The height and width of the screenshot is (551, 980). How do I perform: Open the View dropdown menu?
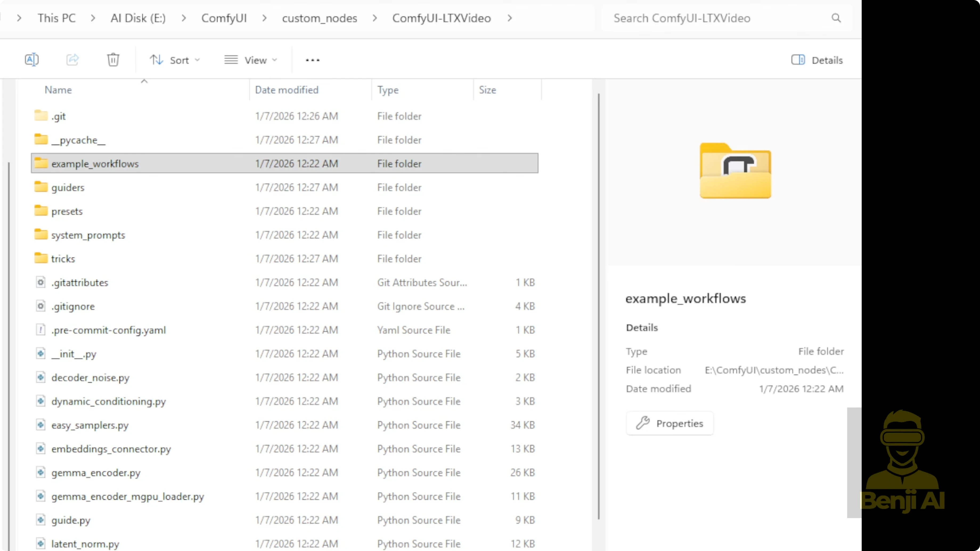click(x=251, y=60)
